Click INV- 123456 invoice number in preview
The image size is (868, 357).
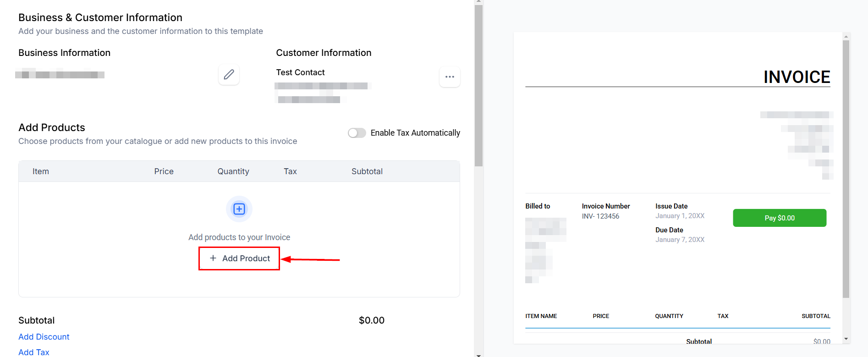tap(600, 216)
